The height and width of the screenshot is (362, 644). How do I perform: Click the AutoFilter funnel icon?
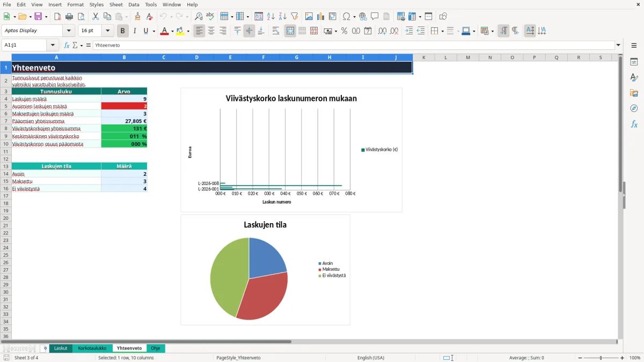point(295,17)
